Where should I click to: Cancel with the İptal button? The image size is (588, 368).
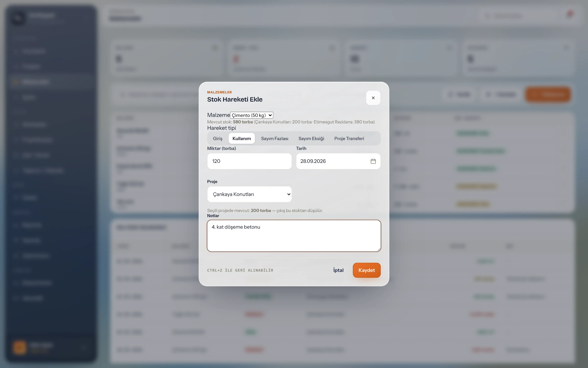[338, 270]
